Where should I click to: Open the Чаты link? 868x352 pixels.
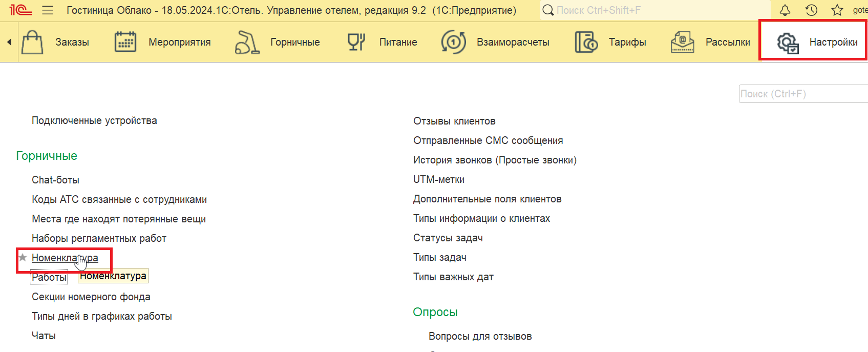pos(44,336)
